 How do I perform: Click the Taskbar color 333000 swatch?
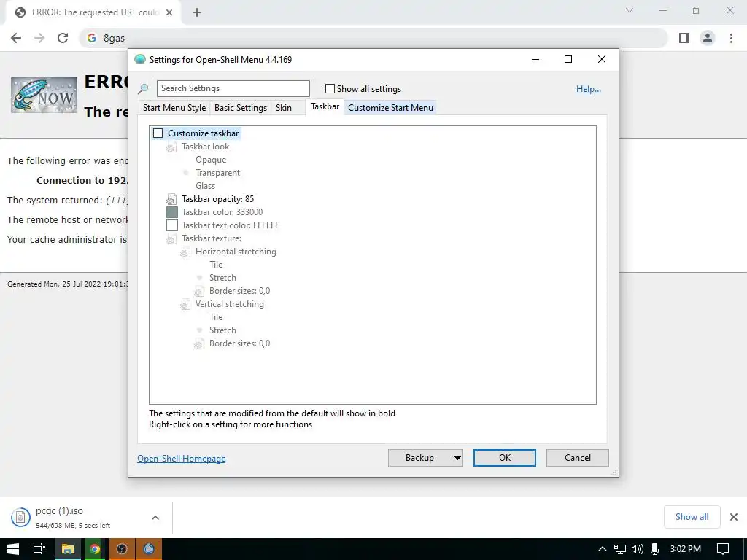(x=172, y=212)
